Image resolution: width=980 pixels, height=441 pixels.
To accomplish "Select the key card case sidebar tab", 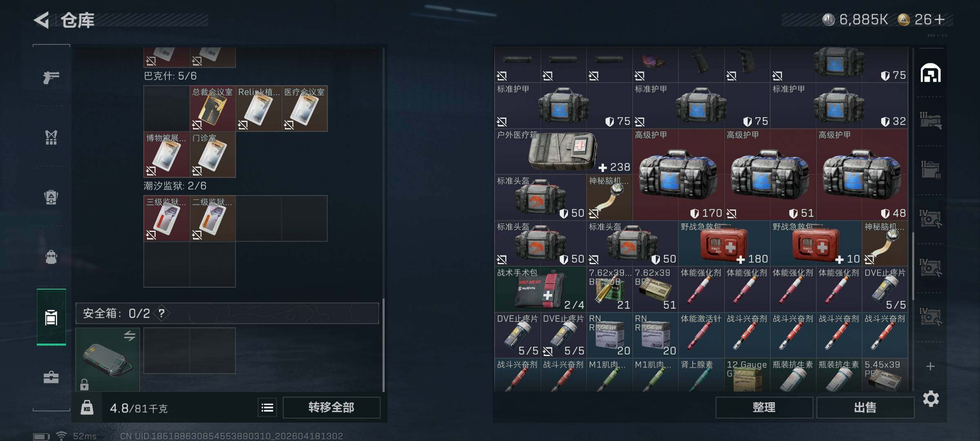I will click(x=51, y=317).
